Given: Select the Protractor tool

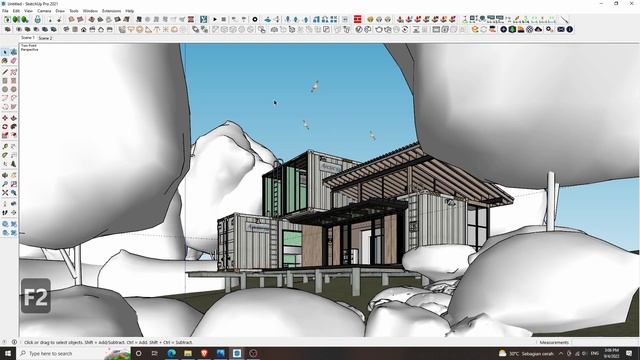Looking at the screenshot, I should pyautogui.click(x=5, y=155).
